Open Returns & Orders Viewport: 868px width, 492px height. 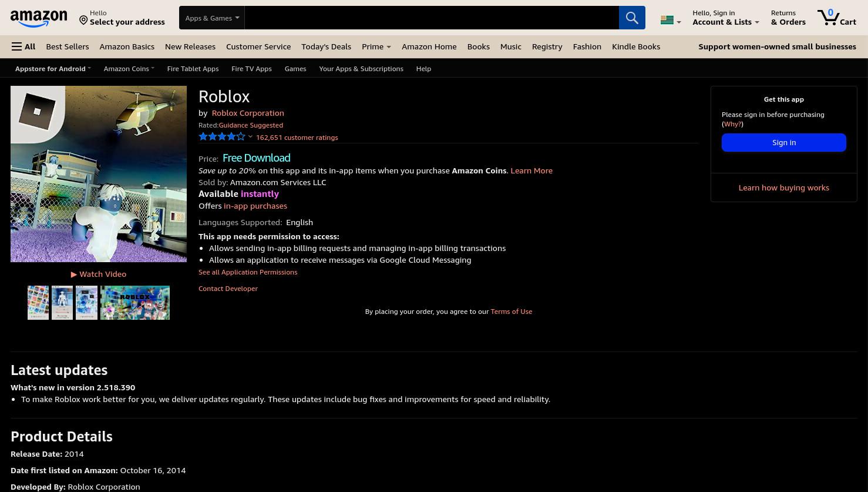(788, 18)
